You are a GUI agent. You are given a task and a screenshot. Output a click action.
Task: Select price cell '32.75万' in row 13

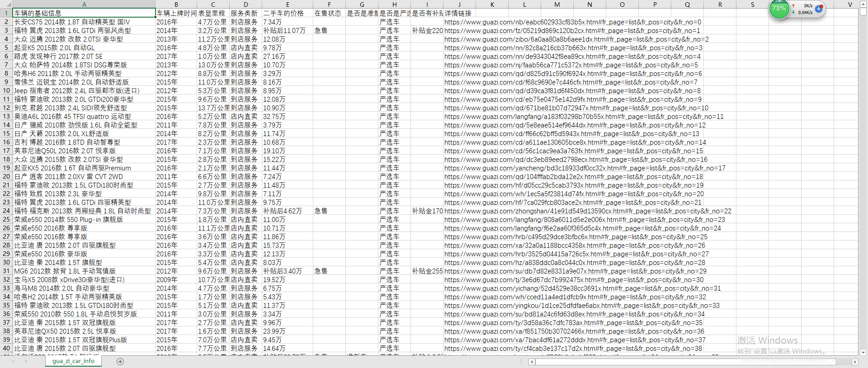pos(288,116)
